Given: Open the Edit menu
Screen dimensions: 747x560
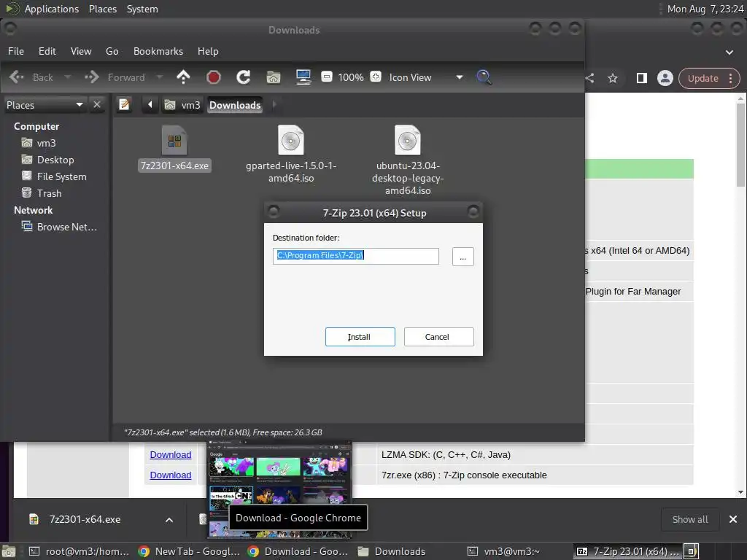Looking at the screenshot, I should (x=47, y=51).
